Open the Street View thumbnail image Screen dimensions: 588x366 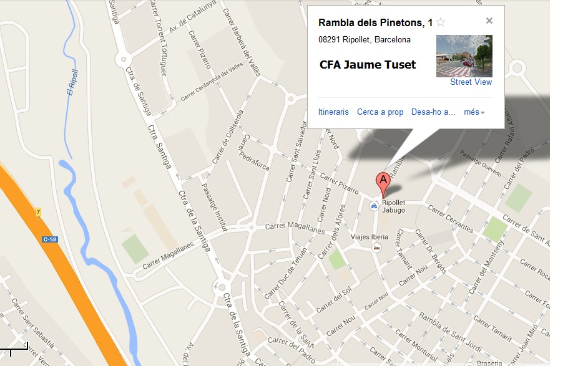[x=464, y=56]
